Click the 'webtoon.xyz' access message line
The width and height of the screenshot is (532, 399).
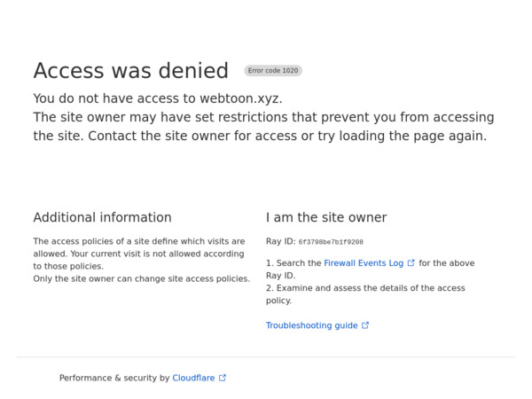click(158, 98)
